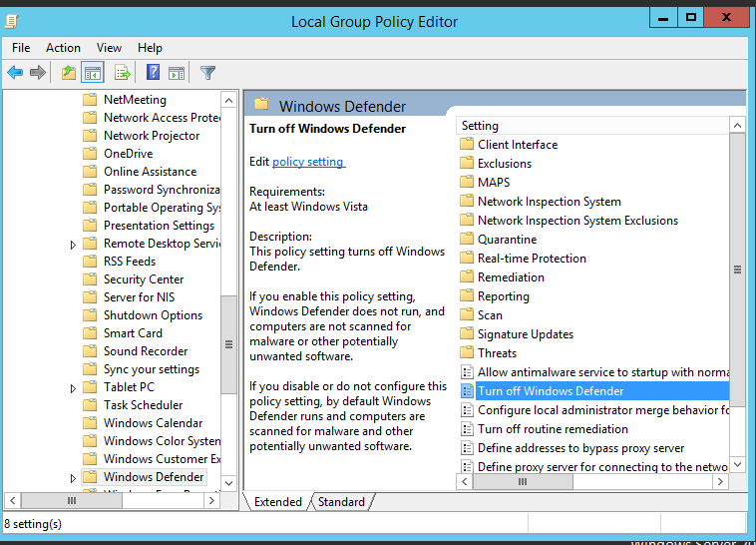Switch to the Standard tab

click(x=341, y=502)
